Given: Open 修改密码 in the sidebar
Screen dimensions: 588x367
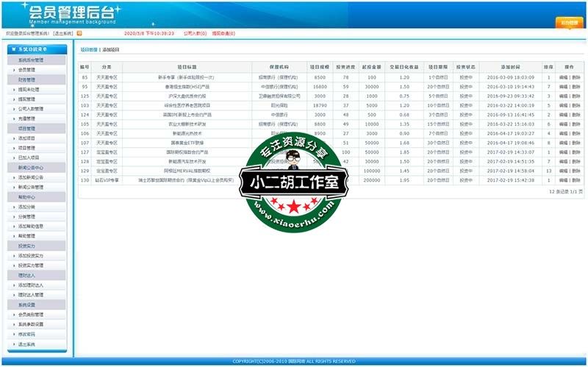Looking at the screenshot, I should 26,334.
